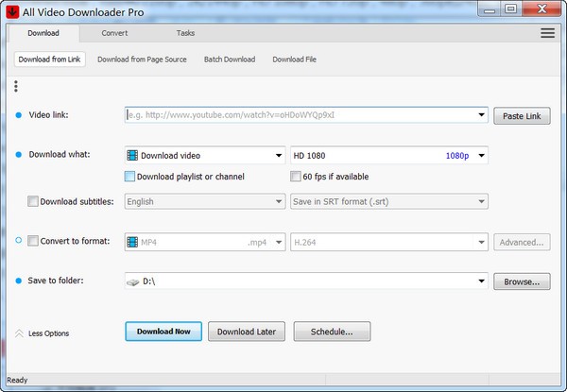Open the HD 1080 quality dropdown
This screenshot has height=392, width=567.
point(481,155)
